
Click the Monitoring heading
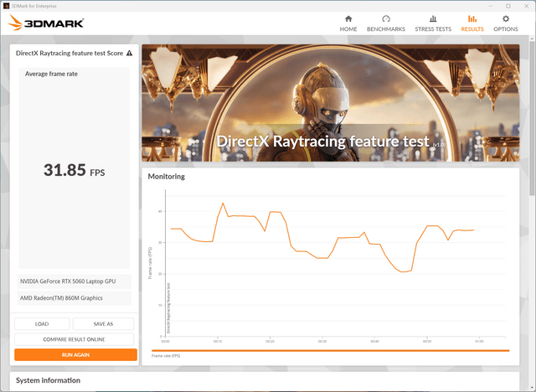pos(166,177)
